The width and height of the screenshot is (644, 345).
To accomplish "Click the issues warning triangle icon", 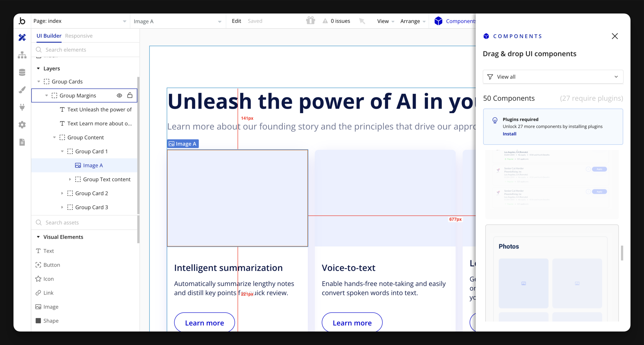I will pyautogui.click(x=325, y=21).
